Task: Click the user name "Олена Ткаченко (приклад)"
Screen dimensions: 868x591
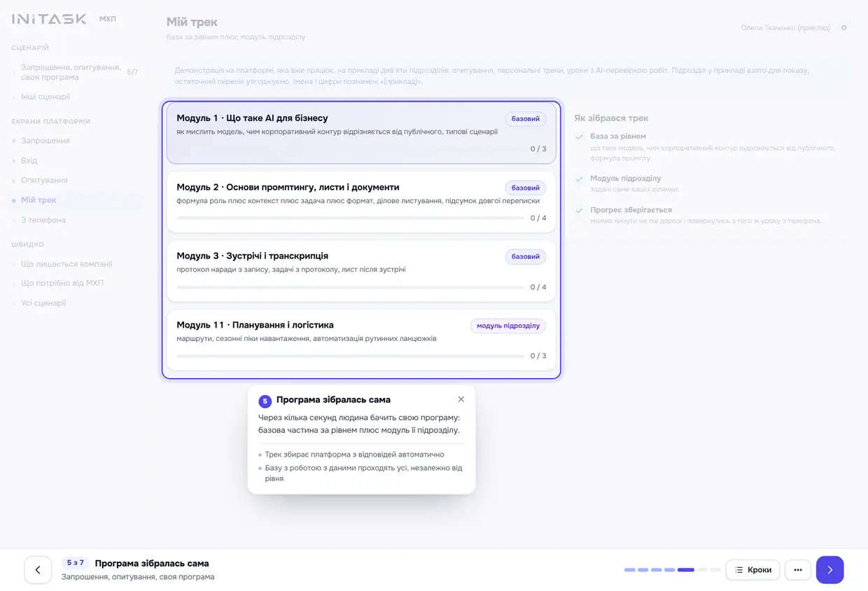Action: point(785,28)
